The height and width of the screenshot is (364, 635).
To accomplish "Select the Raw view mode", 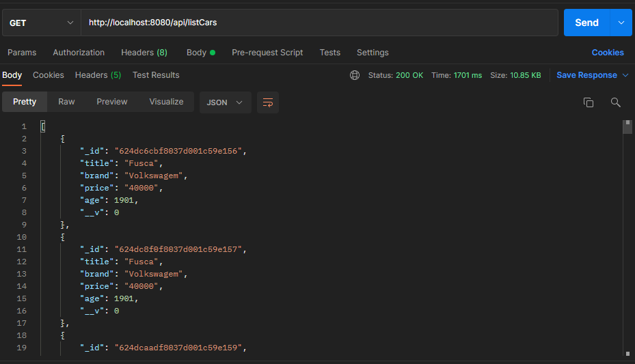I will click(x=66, y=102).
